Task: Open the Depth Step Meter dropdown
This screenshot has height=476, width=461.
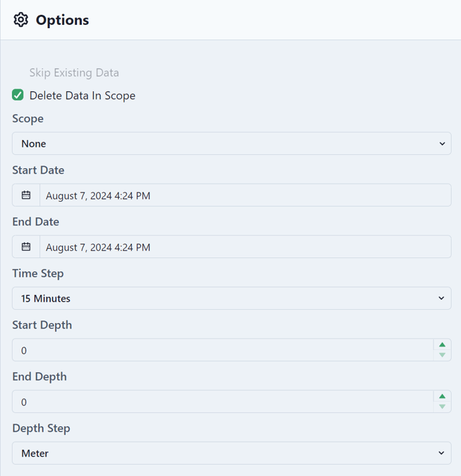Action: click(x=232, y=453)
